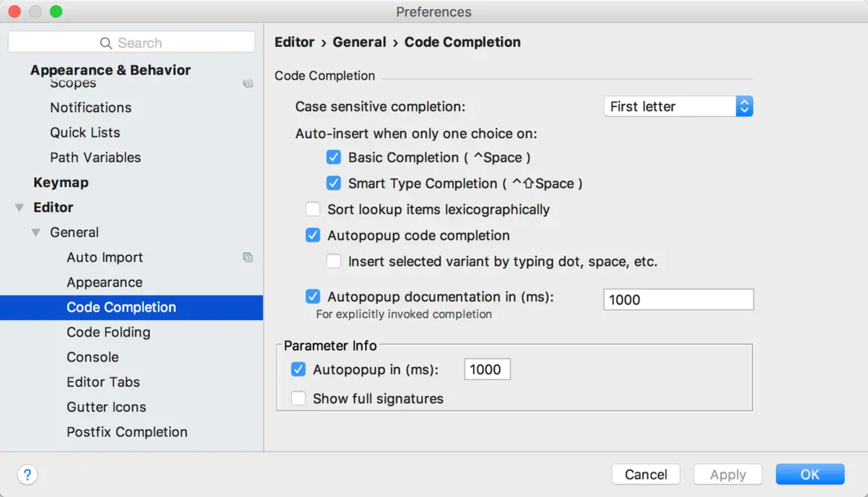Turn on Show full signatures
Screen dimensions: 868x497
click(x=298, y=399)
